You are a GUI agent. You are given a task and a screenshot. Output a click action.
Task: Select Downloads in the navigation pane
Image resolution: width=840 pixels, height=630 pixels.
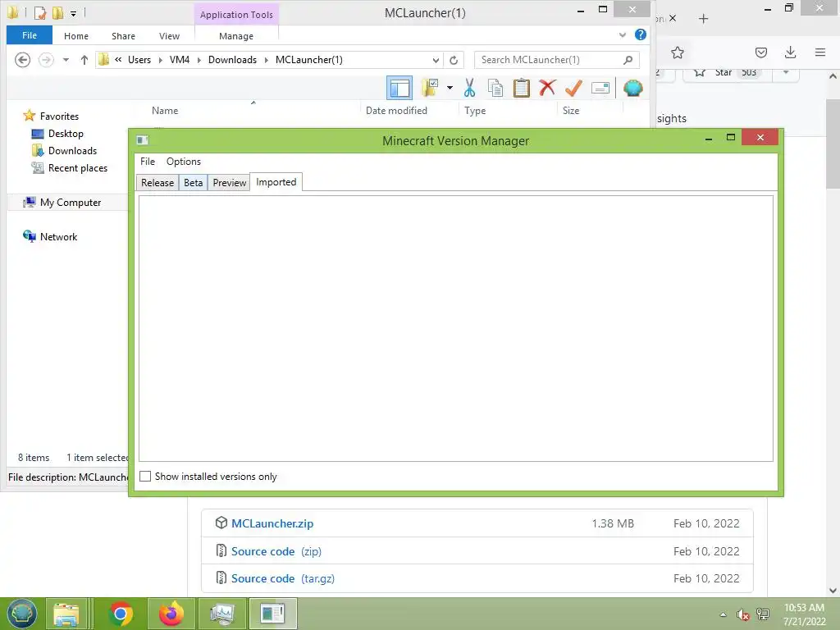(72, 151)
